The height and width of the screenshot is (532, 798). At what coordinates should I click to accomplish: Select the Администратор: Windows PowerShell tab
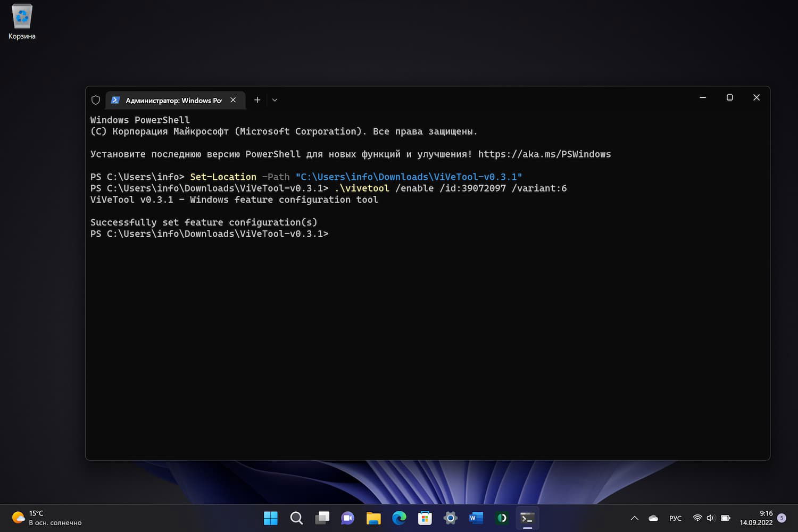(x=174, y=100)
